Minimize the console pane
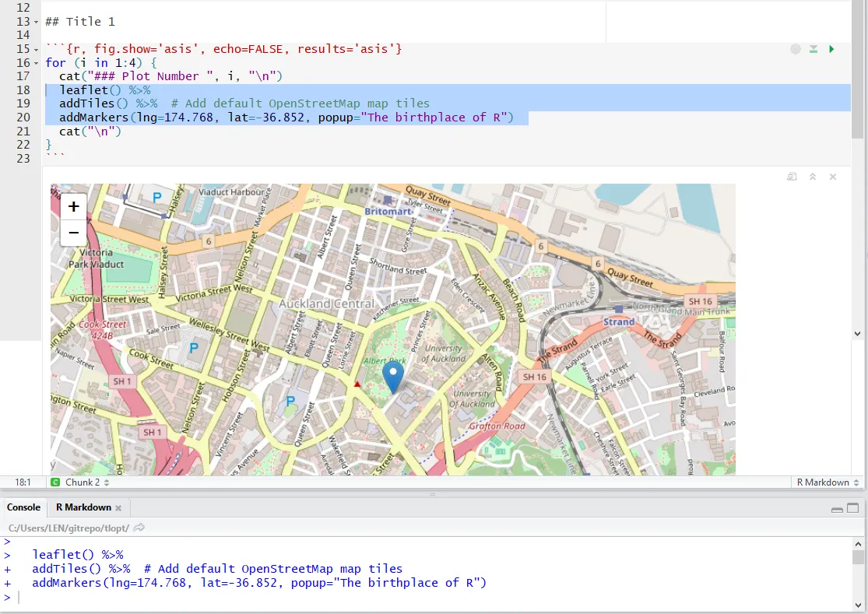Screen dimensions: 868x614 [837, 508]
